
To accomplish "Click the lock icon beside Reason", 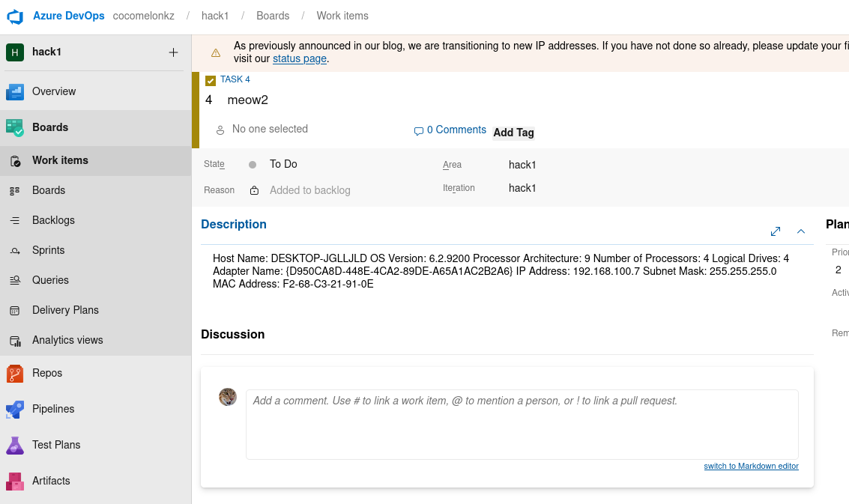I will (x=254, y=190).
